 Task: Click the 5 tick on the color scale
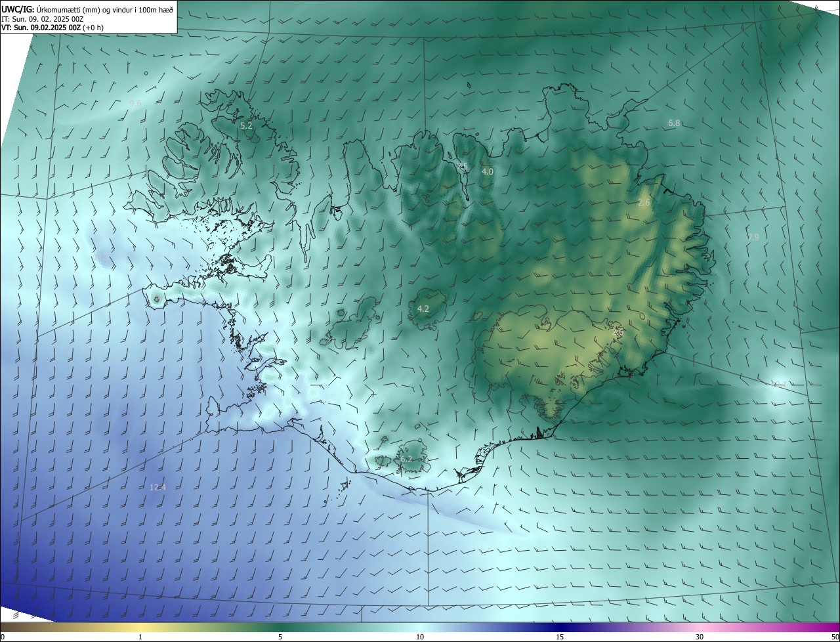coord(280,637)
